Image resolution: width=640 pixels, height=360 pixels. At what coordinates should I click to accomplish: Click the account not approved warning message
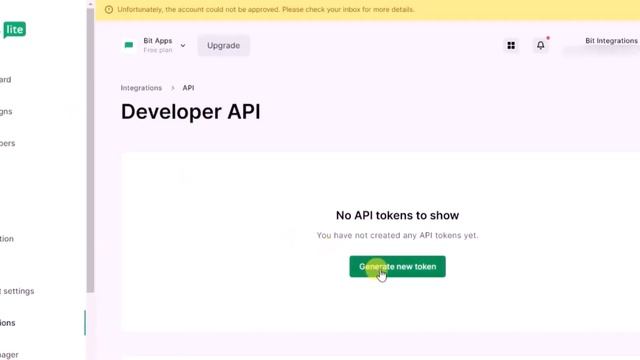pyautogui.click(x=266, y=9)
